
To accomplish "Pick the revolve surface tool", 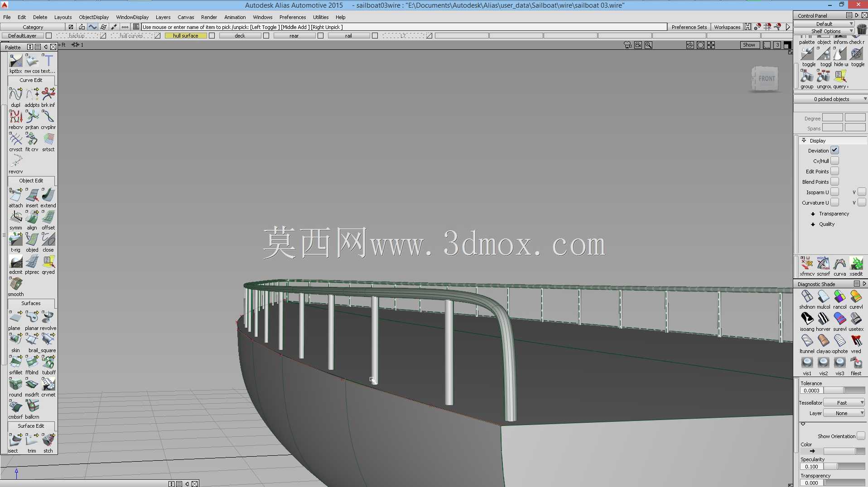I will tap(48, 318).
